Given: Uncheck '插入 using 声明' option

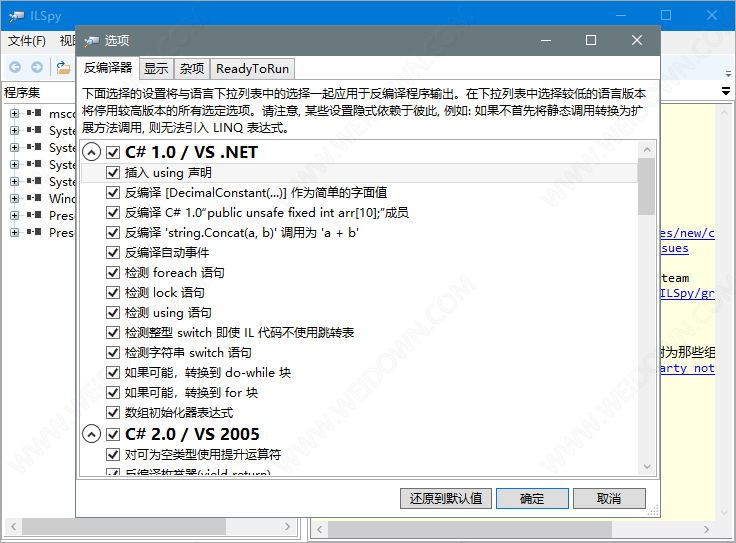Looking at the screenshot, I should pyautogui.click(x=113, y=173).
